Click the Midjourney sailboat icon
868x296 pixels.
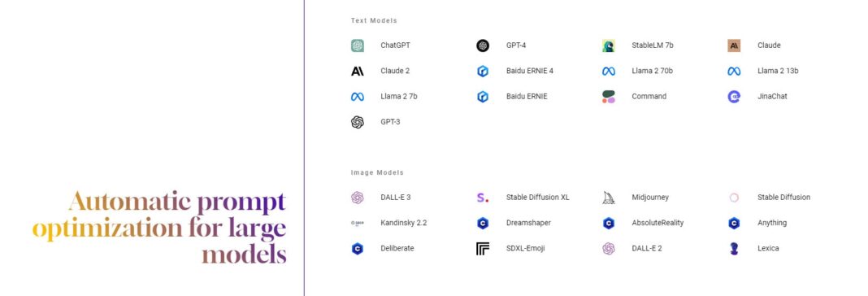coord(609,198)
